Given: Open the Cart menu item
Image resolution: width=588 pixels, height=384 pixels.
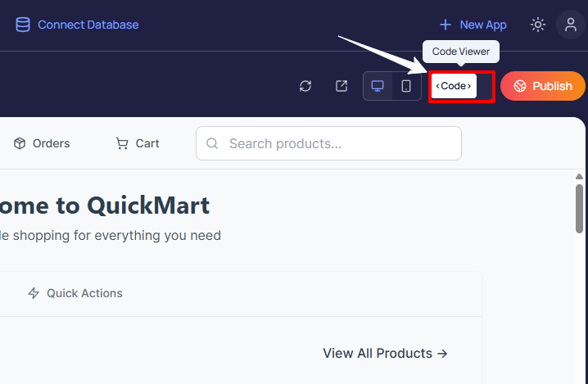Looking at the screenshot, I should 147,143.
